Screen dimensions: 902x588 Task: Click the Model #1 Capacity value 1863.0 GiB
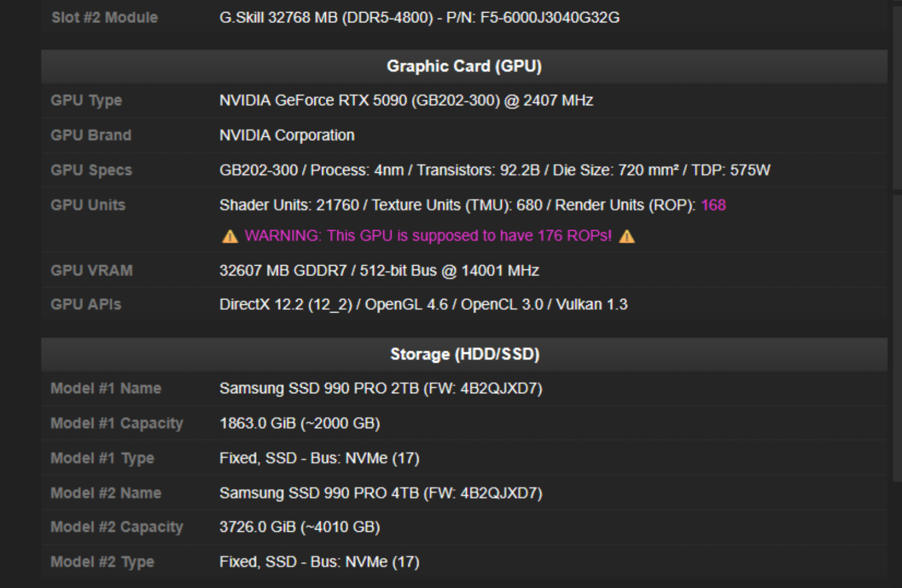tap(299, 423)
